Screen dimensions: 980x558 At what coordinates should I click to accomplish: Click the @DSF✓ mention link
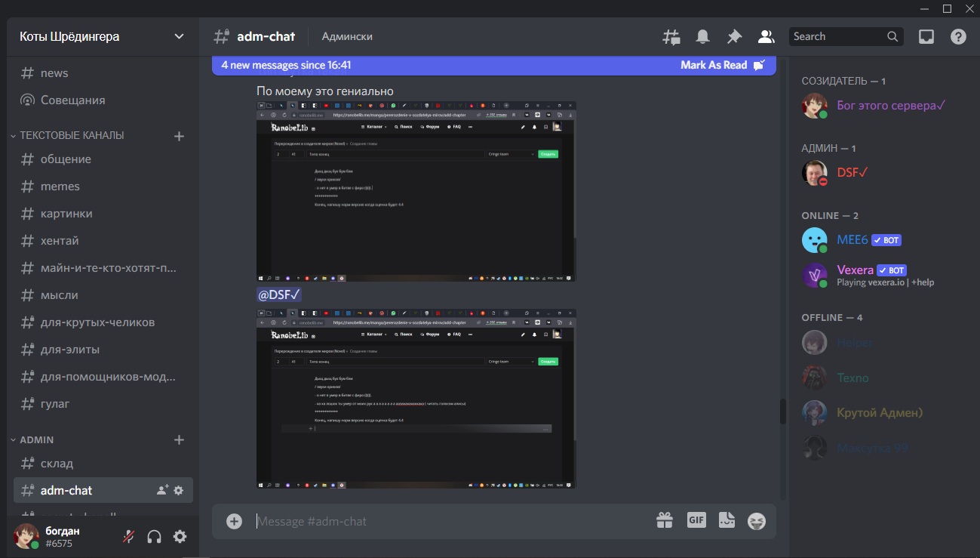click(x=279, y=294)
